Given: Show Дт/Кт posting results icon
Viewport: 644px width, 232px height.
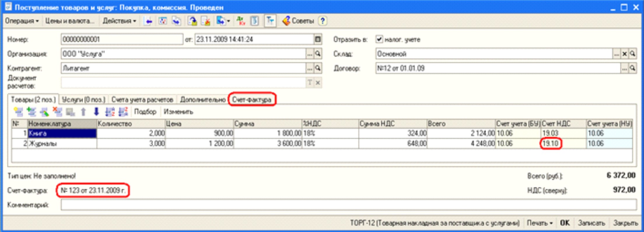Looking at the screenshot, I should pyautogui.click(x=241, y=21).
